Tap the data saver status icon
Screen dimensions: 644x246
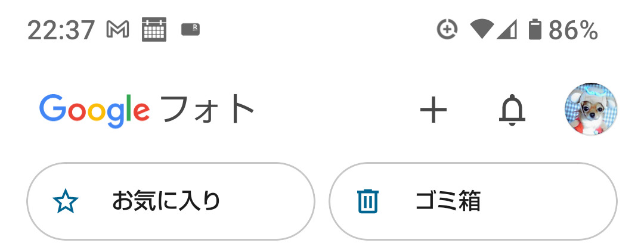[446, 29]
